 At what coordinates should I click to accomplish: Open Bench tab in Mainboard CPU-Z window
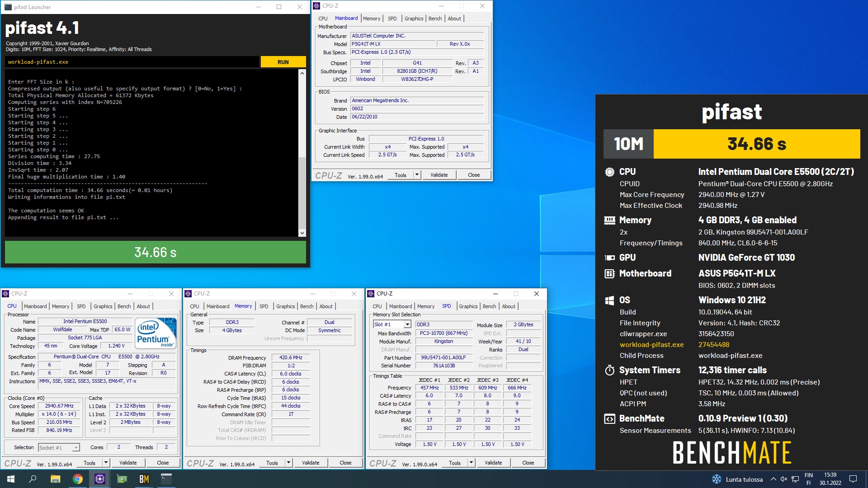(x=435, y=19)
